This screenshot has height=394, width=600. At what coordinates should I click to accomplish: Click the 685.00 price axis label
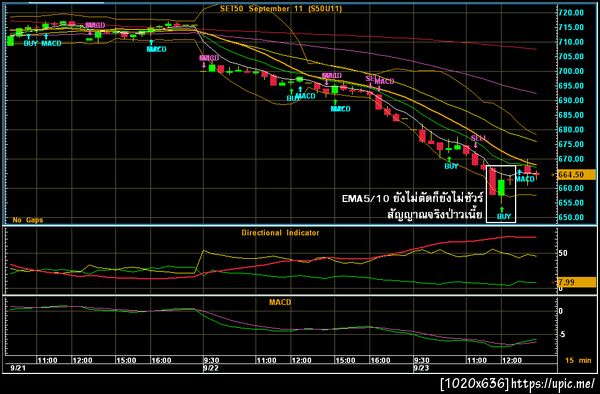coord(571,115)
